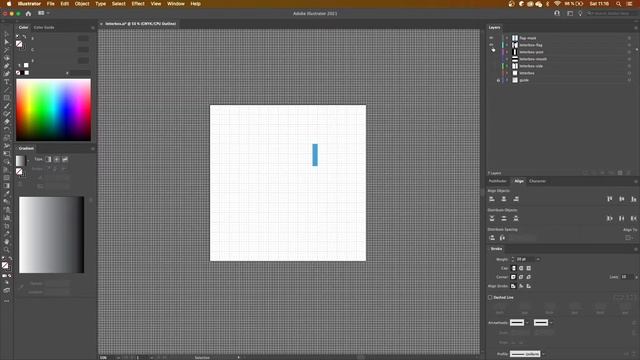Click vertical align bottom icon
Image resolution: width=640 pixels, height=360 pixels.
[x=633, y=199]
